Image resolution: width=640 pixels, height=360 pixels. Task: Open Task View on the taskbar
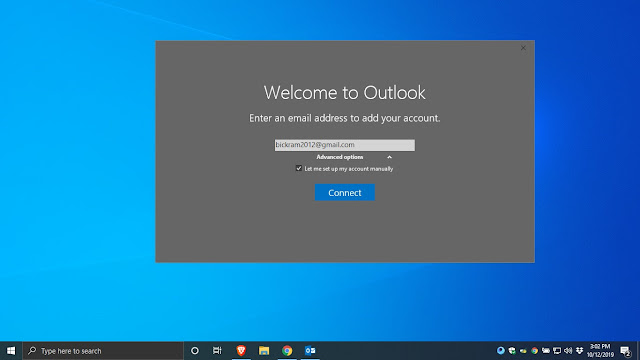click(x=217, y=351)
